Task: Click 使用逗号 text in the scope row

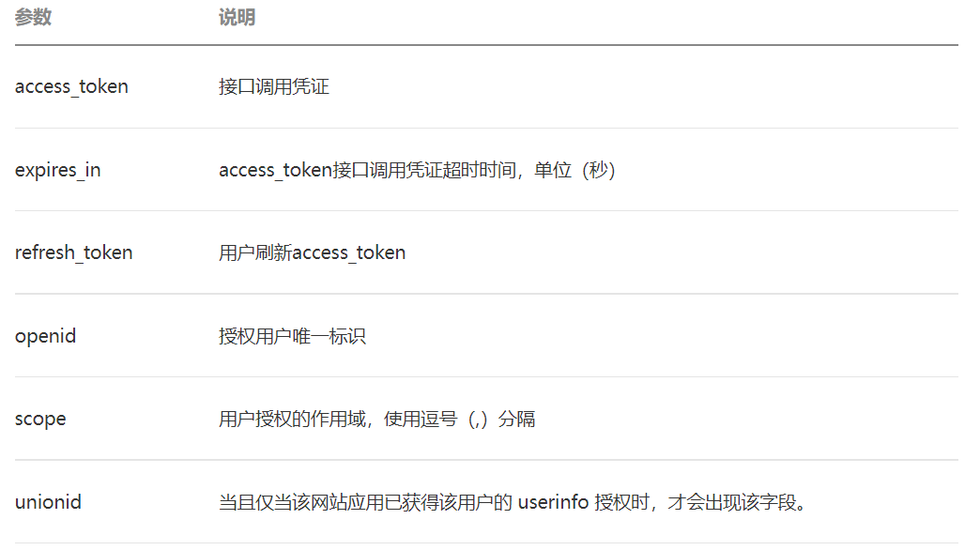Action: pos(421,419)
